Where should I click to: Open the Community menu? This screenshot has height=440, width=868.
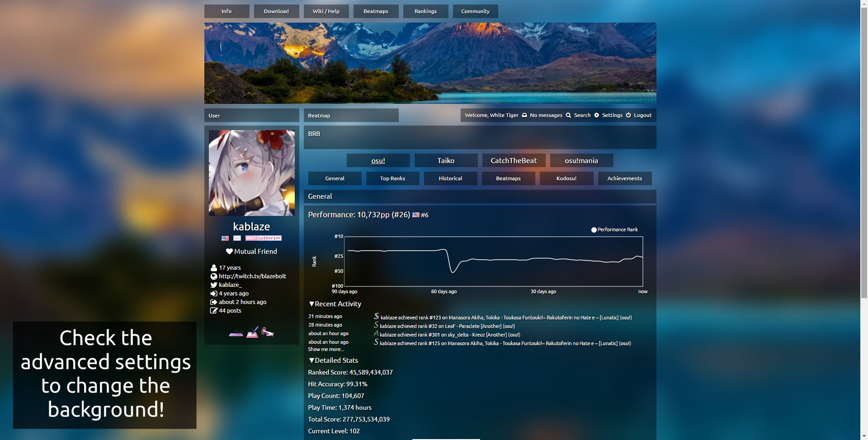point(475,11)
